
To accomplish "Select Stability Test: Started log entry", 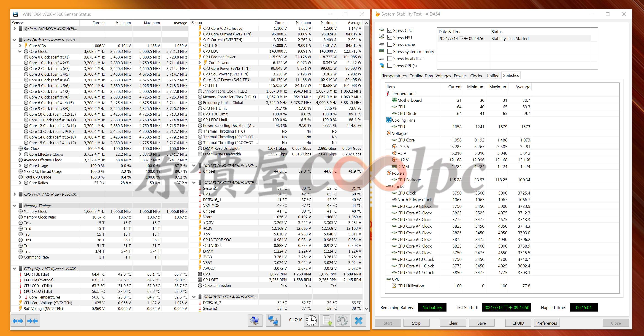I will [x=514, y=38].
